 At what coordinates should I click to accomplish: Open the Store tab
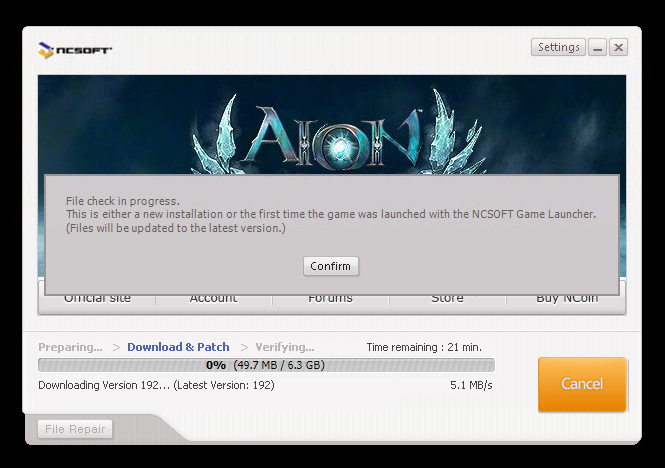point(447,299)
